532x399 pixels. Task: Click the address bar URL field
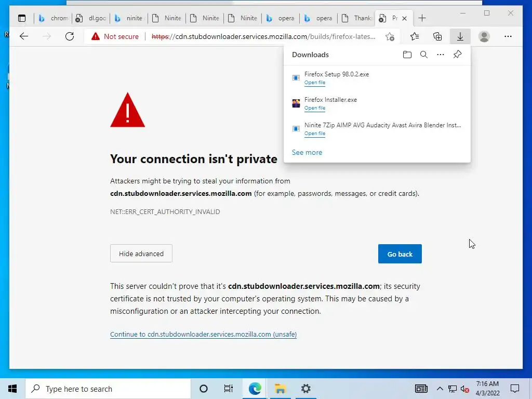[x=263, y=36]
